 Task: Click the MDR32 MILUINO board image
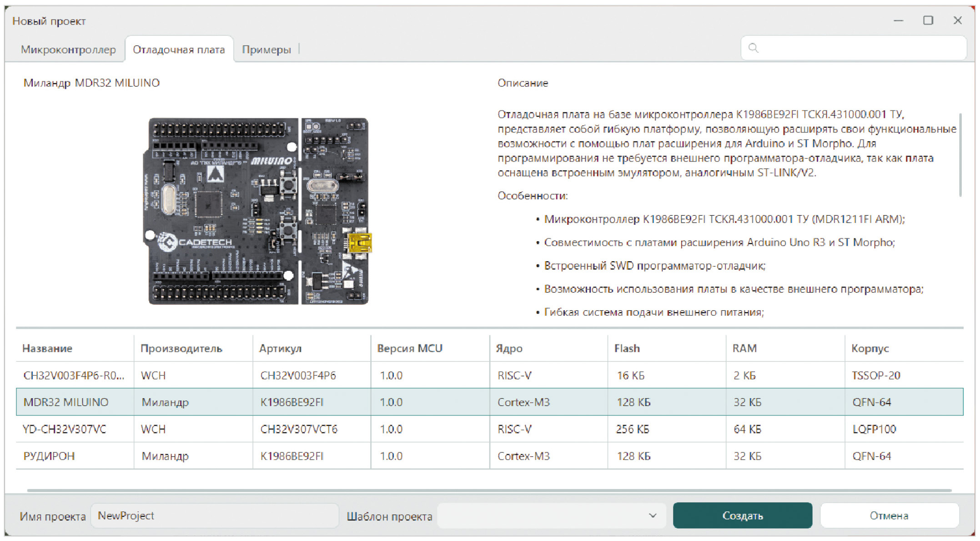(x=258, y=211)
